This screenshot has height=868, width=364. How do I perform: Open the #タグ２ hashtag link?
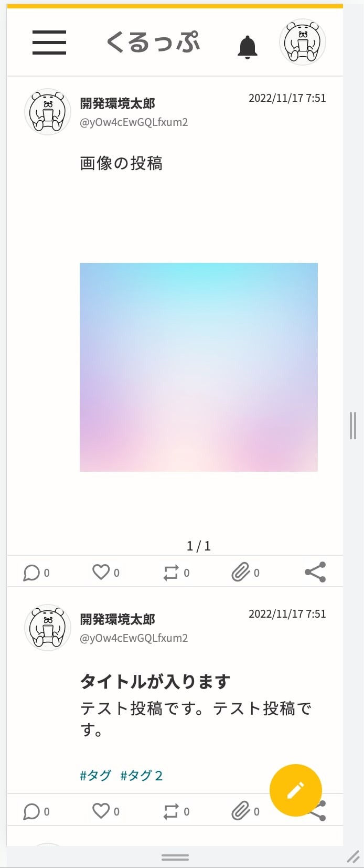point(142,776)
